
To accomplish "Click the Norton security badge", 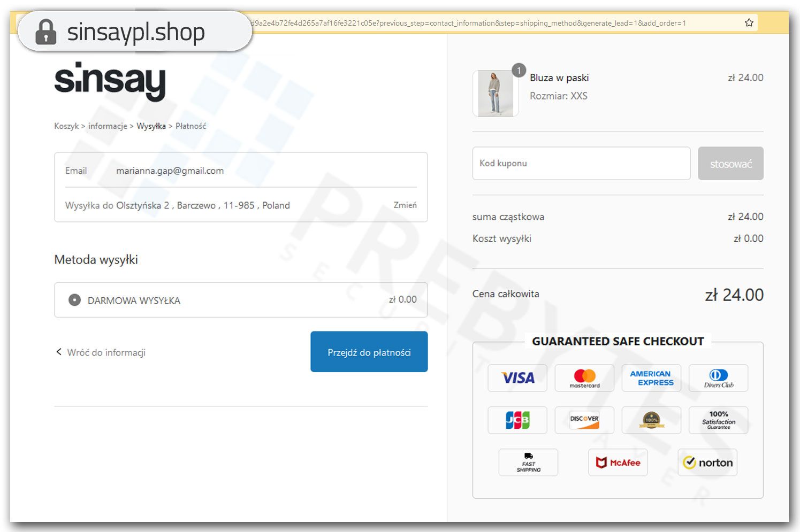I will (x=707, y=462).
